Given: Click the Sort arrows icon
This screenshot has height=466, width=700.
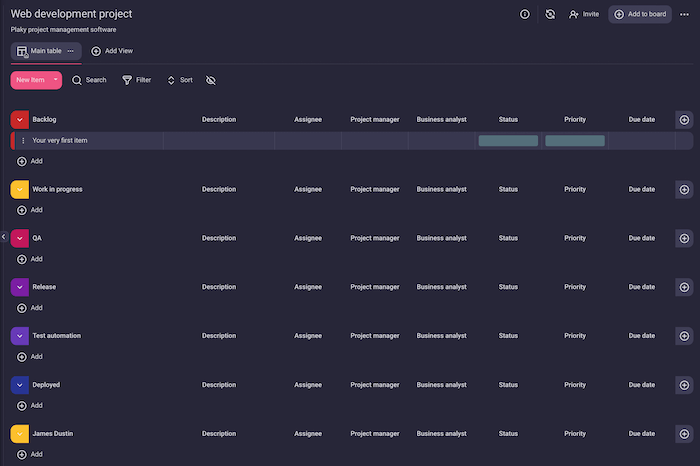Looking at the screenshot, I should point(171,80).
